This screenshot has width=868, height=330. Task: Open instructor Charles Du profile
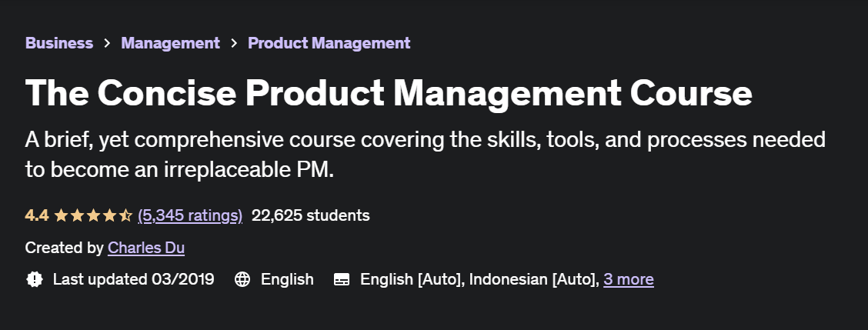[x=146, y=248]
